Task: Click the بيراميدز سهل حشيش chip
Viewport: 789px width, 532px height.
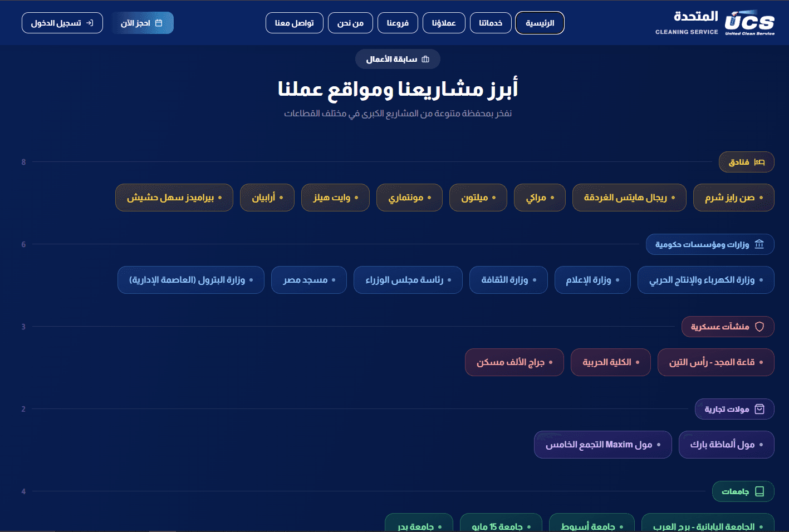Action: coord(174,198)
